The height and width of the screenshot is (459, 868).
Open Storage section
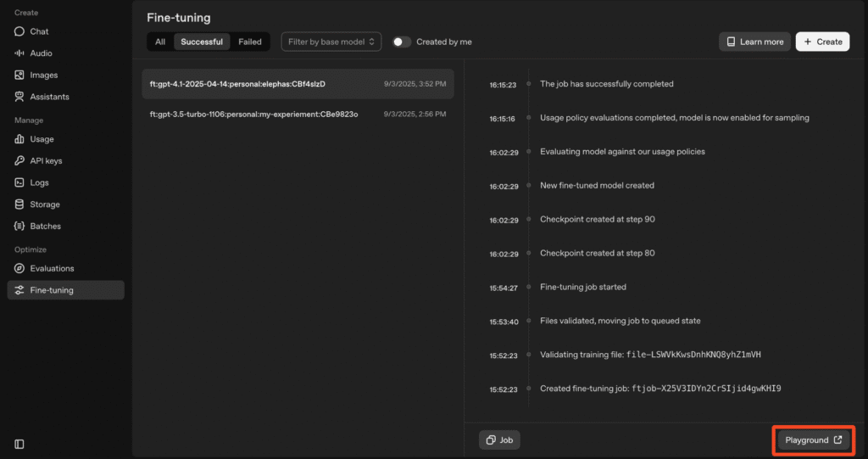pos(44,204)
